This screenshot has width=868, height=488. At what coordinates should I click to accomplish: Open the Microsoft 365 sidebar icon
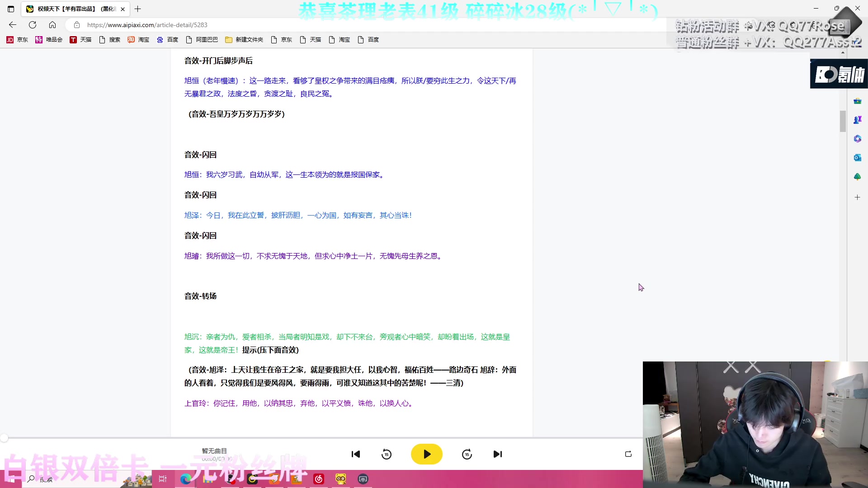(857, 139)
